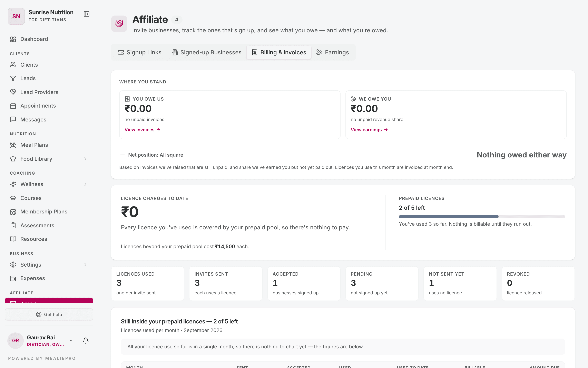Click the Meal Plans utensils icon
Viewport: 588px width, 368px height.
click(x=13, y=145)
